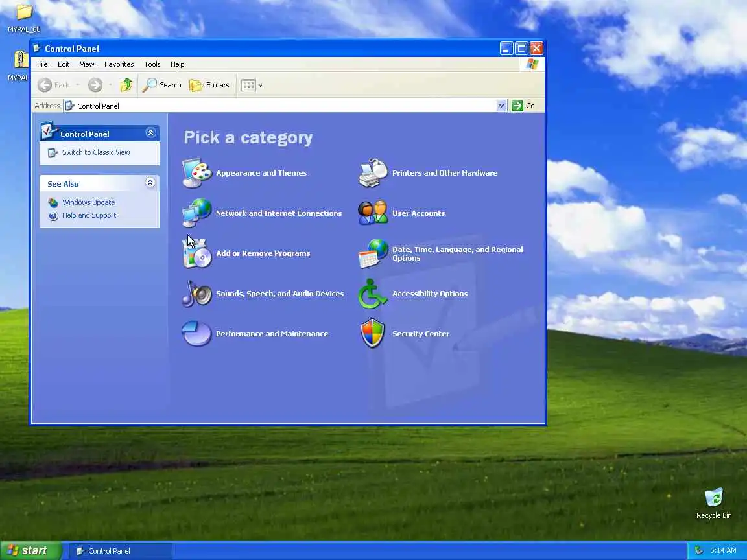747x560 pixels.
Task: Select User Accounts text link
Action: click(x=418, y=213)
